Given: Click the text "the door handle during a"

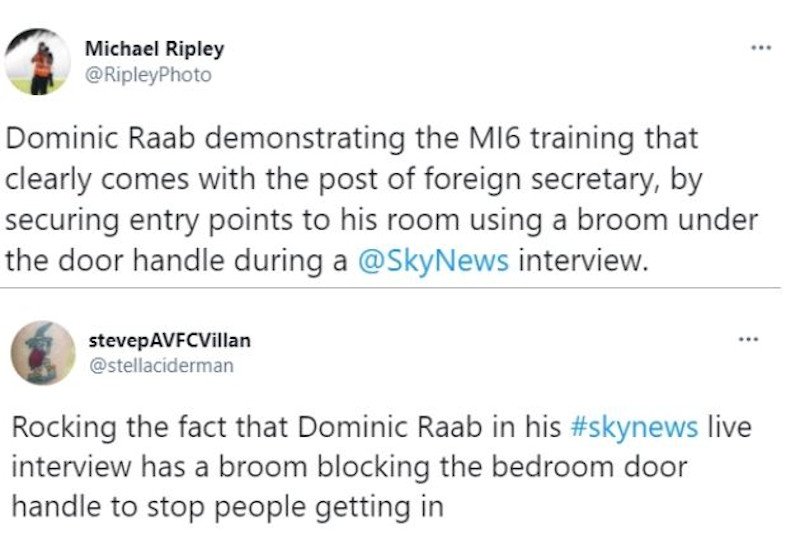Looking at the screenshot, I should [177, 262].
